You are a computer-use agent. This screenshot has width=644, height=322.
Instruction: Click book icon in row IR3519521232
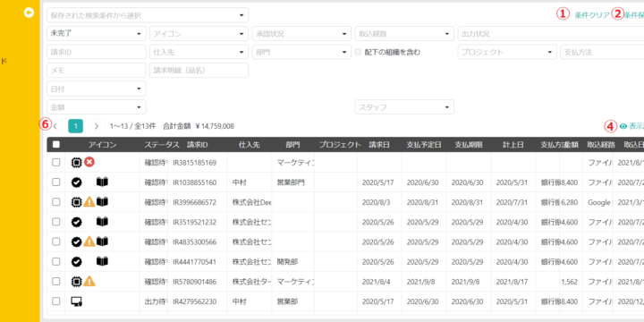(102, 222)
